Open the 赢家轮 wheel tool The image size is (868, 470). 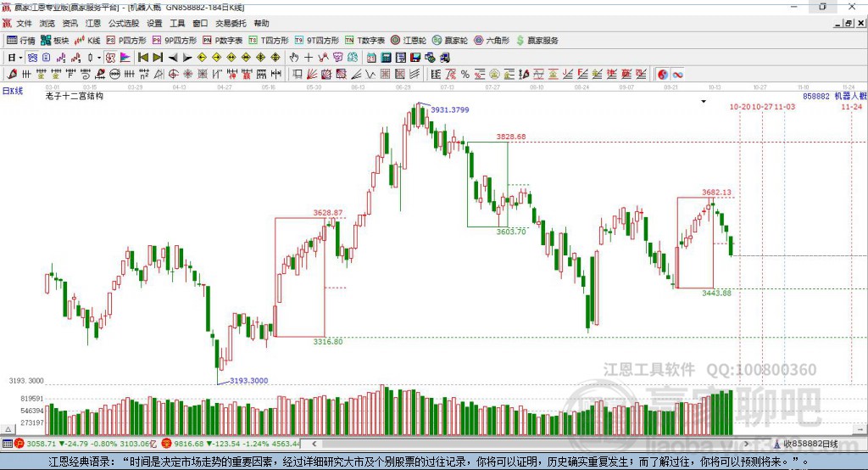click(x=450, y=41)
